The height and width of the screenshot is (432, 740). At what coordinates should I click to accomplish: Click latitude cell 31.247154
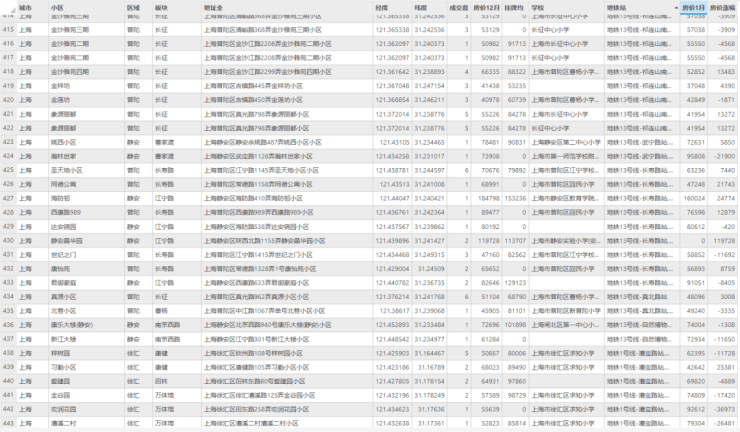coord(429,86)
